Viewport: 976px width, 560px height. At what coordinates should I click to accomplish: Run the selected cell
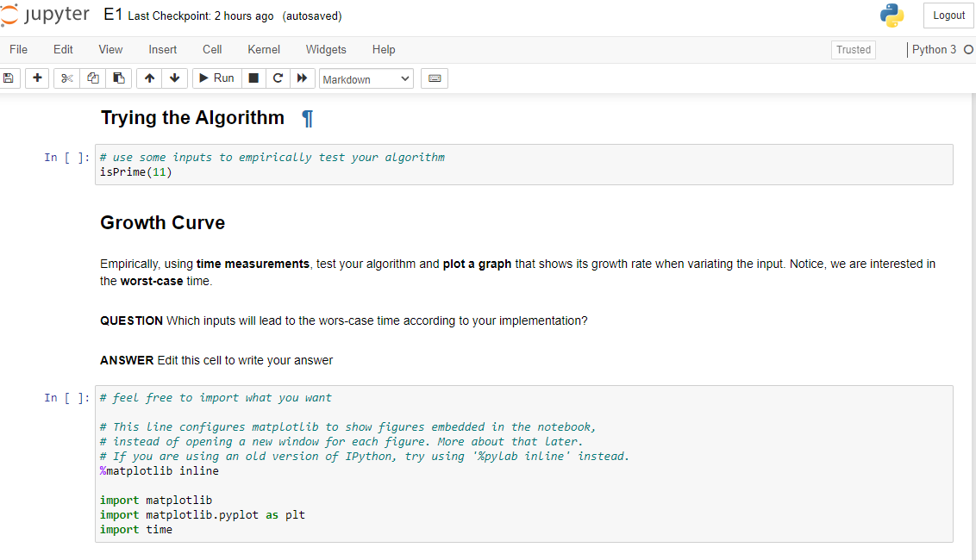(216, 78)
